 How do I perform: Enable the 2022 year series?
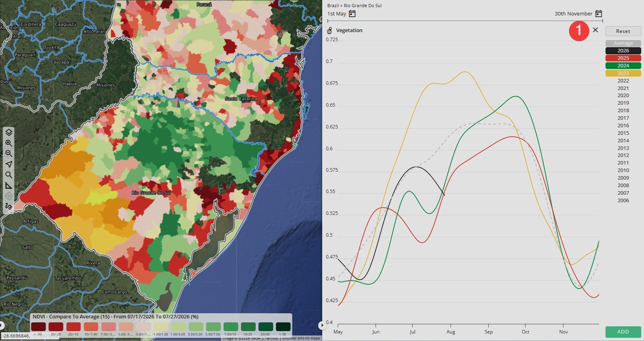coord(623,81)
